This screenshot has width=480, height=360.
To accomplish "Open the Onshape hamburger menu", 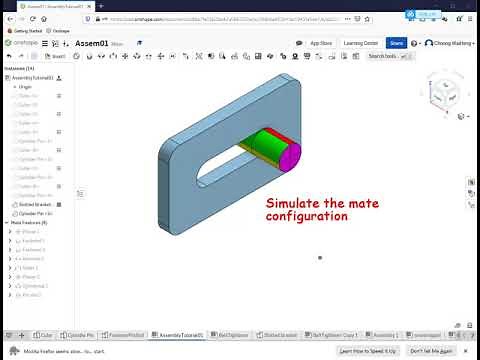I will pyautogui.click(x=45, y=43).
